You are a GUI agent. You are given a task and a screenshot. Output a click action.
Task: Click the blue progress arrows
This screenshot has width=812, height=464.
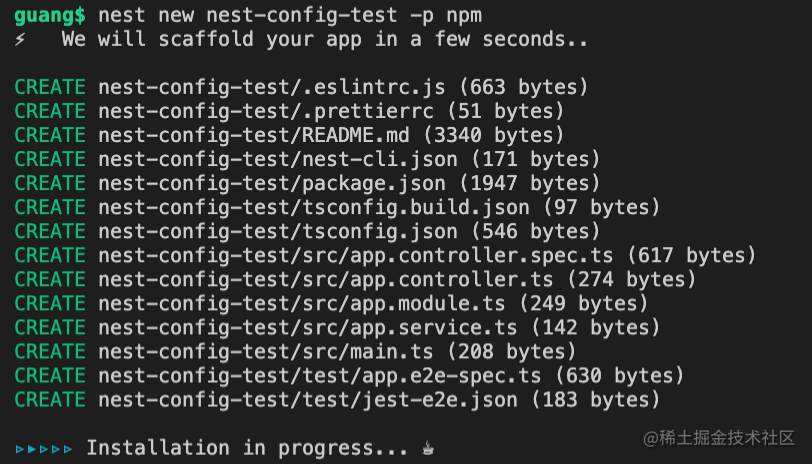pyautogui.click(x=44, y=449)
